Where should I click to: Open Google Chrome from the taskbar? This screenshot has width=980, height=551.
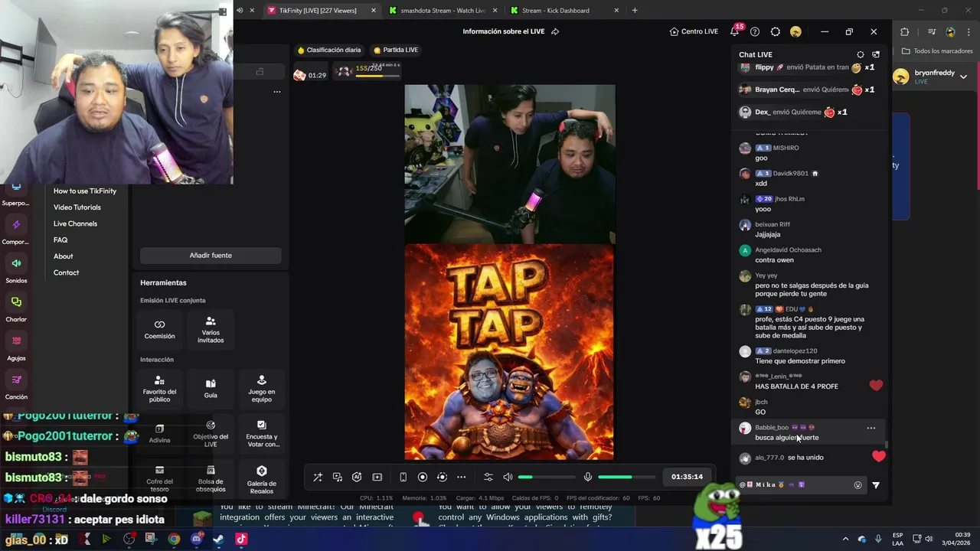click(x=174, y=539)
